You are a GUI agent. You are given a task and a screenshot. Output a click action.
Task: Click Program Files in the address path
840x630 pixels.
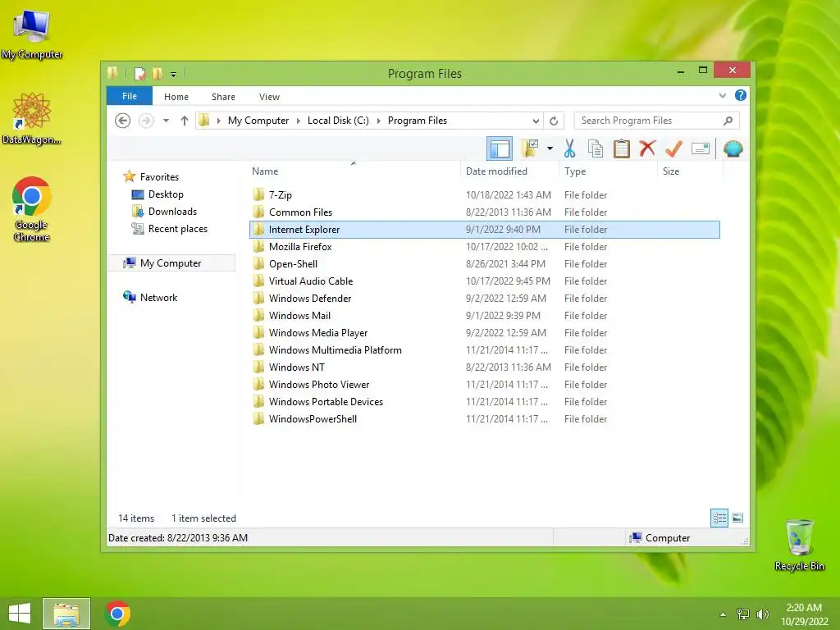(x=418, y=121)
